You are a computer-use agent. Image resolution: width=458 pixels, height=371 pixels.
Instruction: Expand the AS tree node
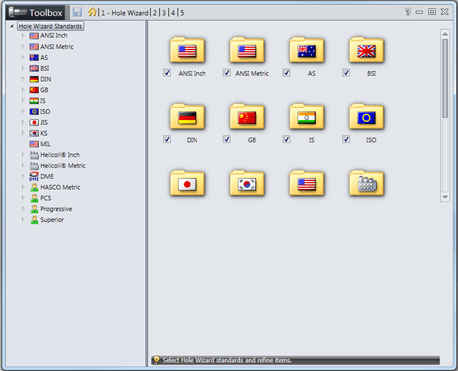pyautogui.click(x=23, y=57)
